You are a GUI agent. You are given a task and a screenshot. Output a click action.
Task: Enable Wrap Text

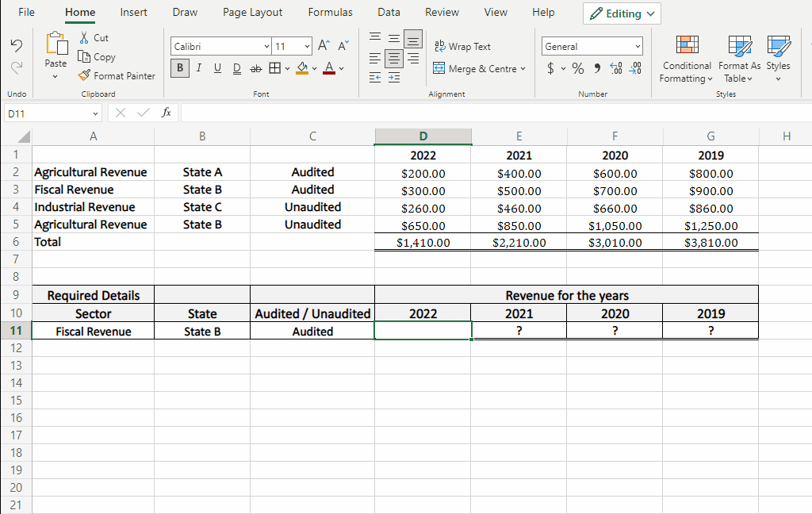coord(462,46)
